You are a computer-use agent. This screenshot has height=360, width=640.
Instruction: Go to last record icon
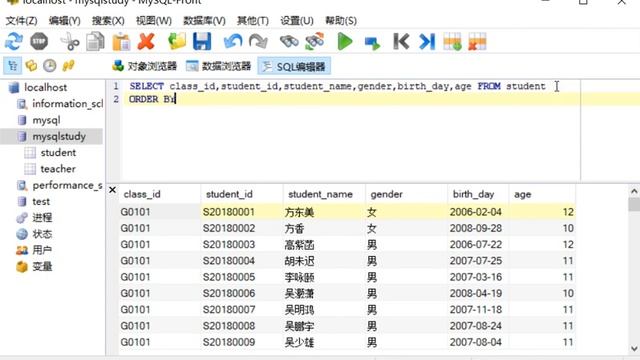click(427, 42)
